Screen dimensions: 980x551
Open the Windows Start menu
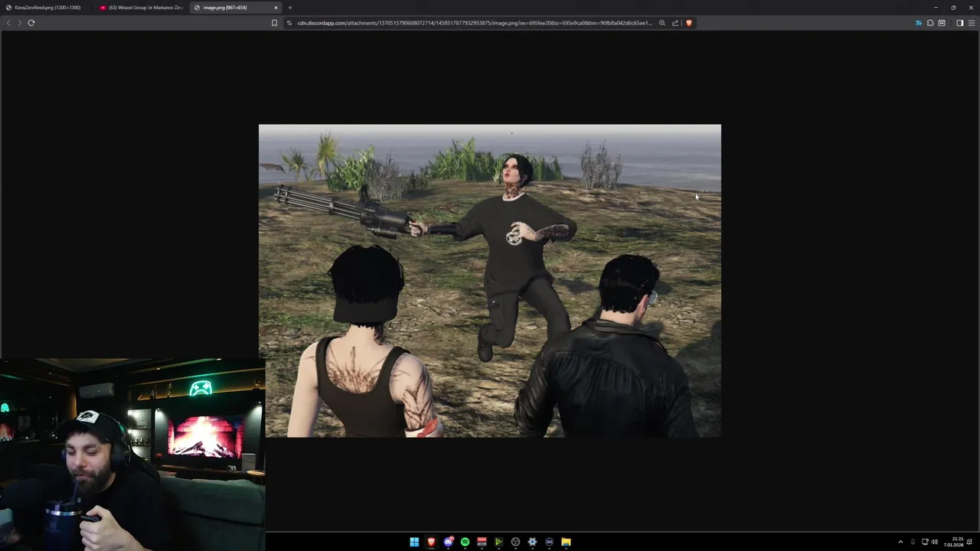(414, 542)
